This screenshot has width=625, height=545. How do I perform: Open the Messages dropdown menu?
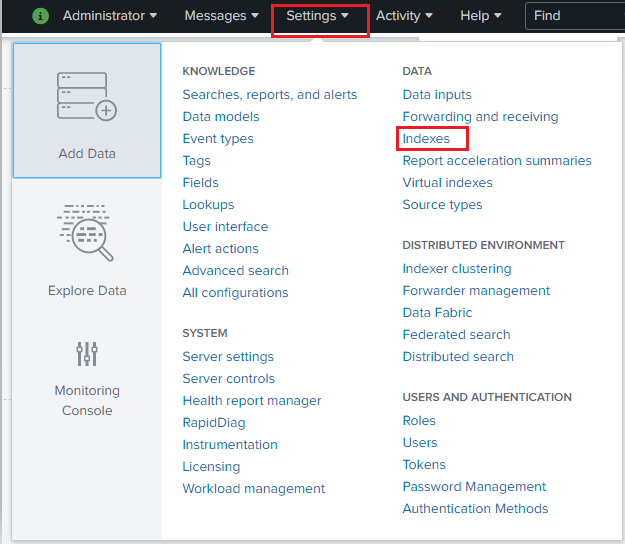(x=222, y=16)
